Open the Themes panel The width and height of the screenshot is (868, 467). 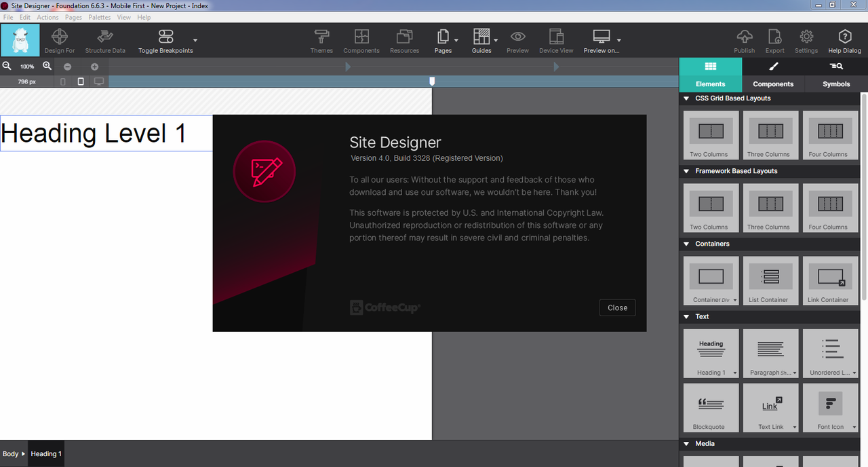pos(321,41)
